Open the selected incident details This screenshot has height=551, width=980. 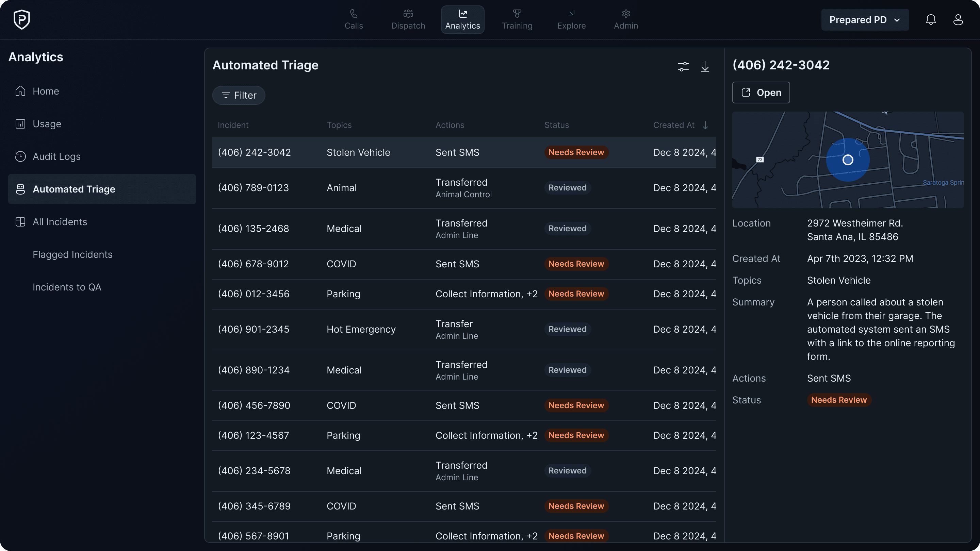[761, 93]
